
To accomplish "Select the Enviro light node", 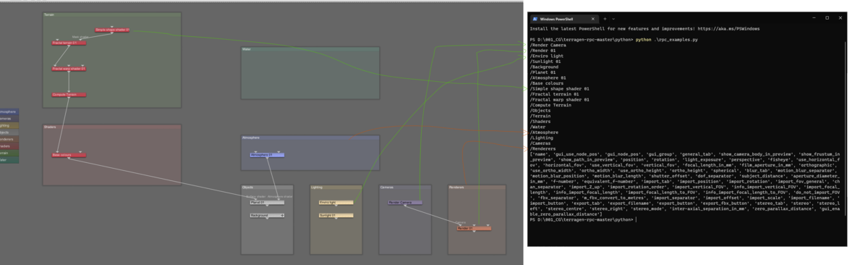I will click(336, 202).
